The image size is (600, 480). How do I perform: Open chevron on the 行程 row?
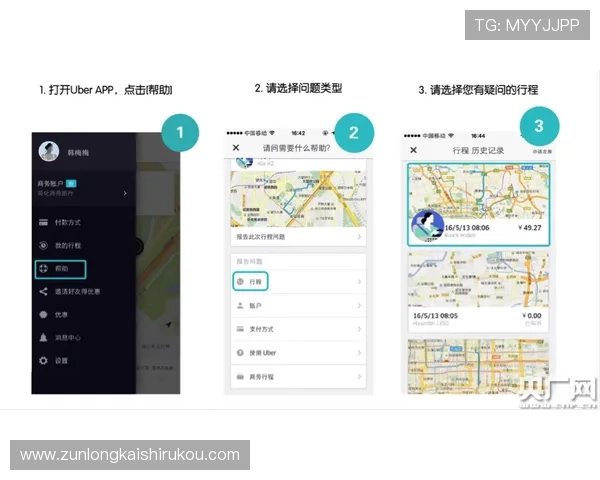pyautogui.click(x=359, y=282)
